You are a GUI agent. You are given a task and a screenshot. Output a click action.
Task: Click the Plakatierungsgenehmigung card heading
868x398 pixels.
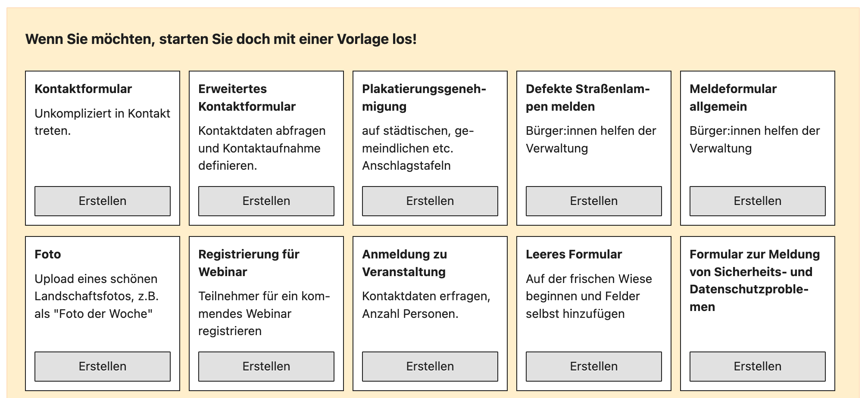424,98
